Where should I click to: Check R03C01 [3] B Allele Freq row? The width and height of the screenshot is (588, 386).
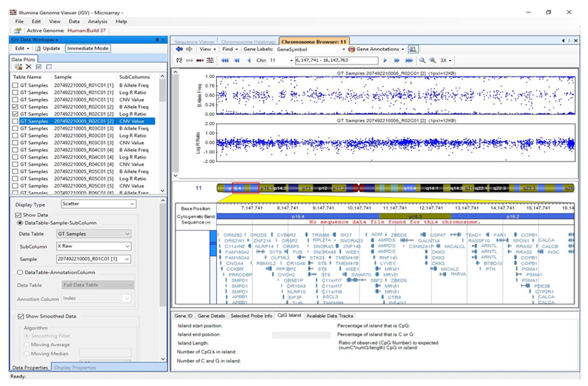point(15,128)
